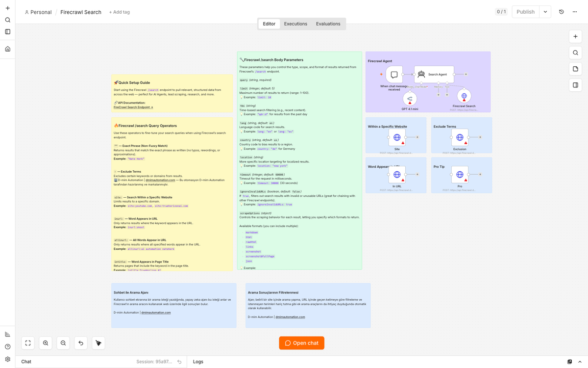The width and height of the screenshot is (588, 368).
Task: Click the Within a Specific Website title
Action: 388,127
